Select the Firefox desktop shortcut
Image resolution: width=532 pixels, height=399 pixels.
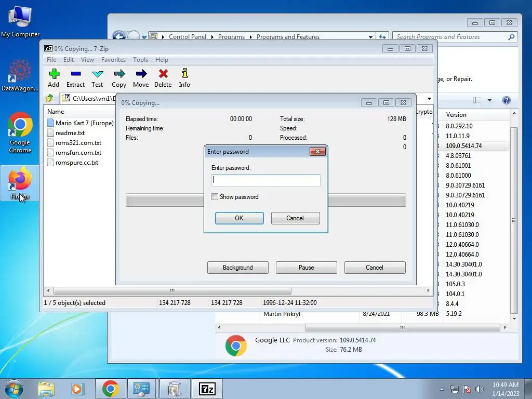tap(20, 183)
